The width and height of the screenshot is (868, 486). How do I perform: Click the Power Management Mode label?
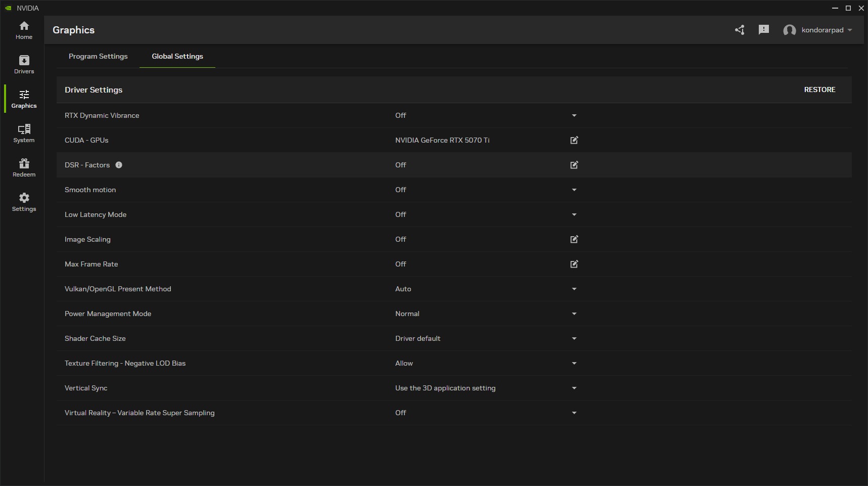point(108,314)
